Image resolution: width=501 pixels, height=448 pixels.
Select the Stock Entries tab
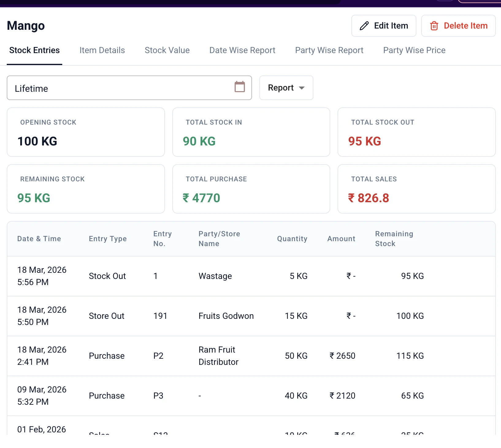[34, 50]
